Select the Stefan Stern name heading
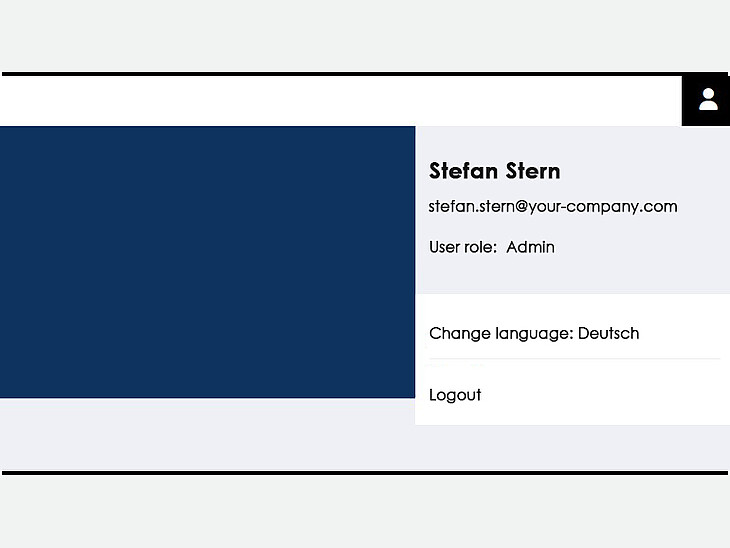Image resolution: width=730 pixels, height=548 pixels. click(x=494, y=171)
